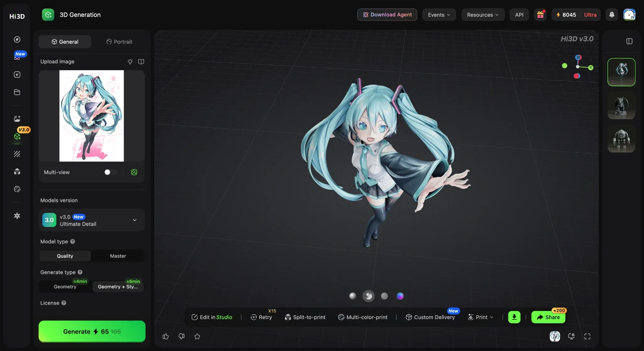Open the Events dropdown menu

[x=439, y=15]
